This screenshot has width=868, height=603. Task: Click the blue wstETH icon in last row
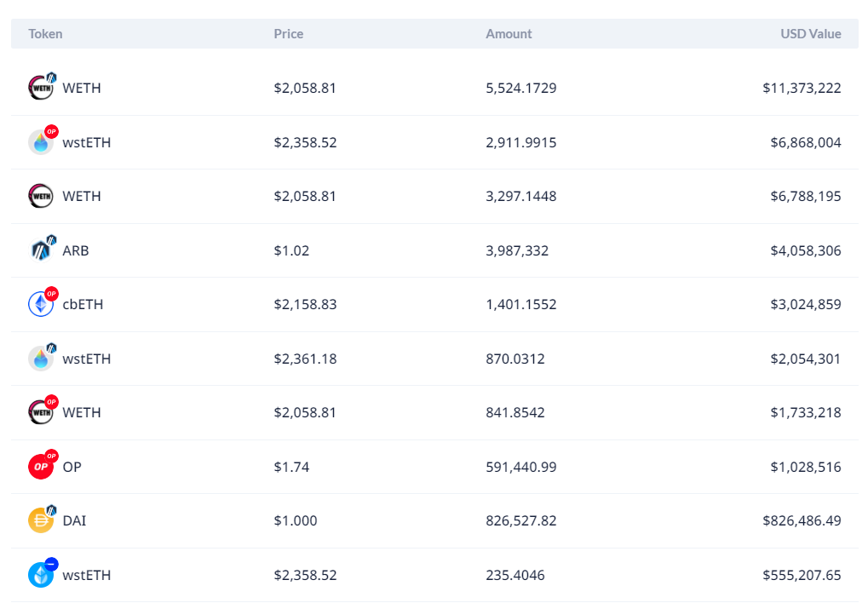(41, 575)
